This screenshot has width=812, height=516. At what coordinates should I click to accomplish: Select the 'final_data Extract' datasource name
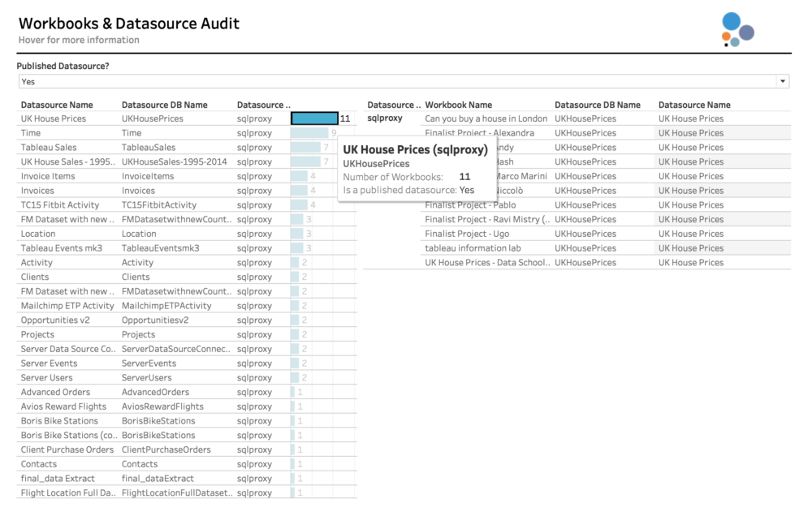tap(58, 479)
